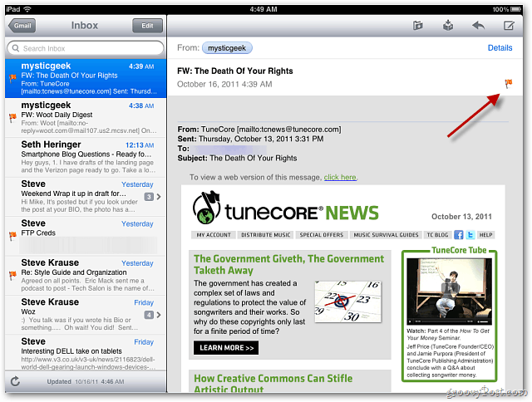The image size is (532, 402).
Task: Tap flag on FW: Woot Daily Digest
Action: pos(12,118)
